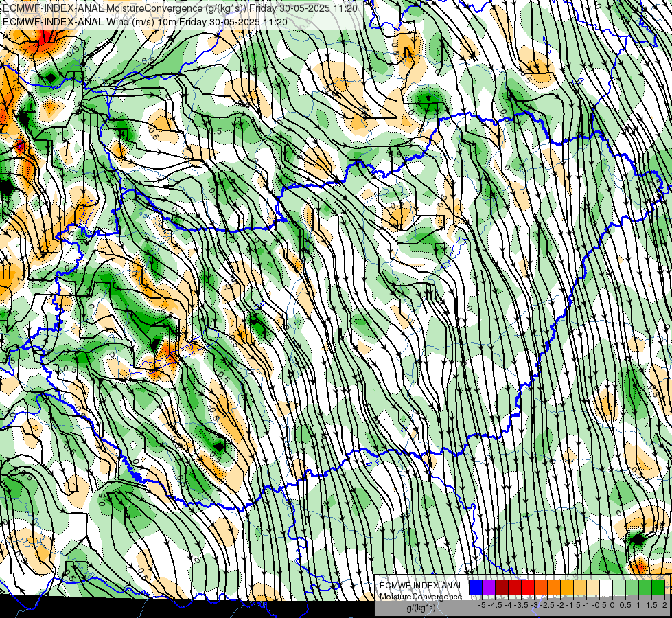Click the darkest green swatch for 1.5 to 2
Image resolution: width=672 pixels, height=618 pixels.
(x=658, y=588)
